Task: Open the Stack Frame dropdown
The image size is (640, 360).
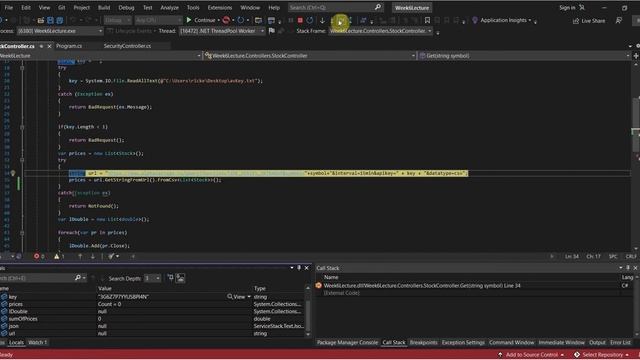Action: coord(381,31)
